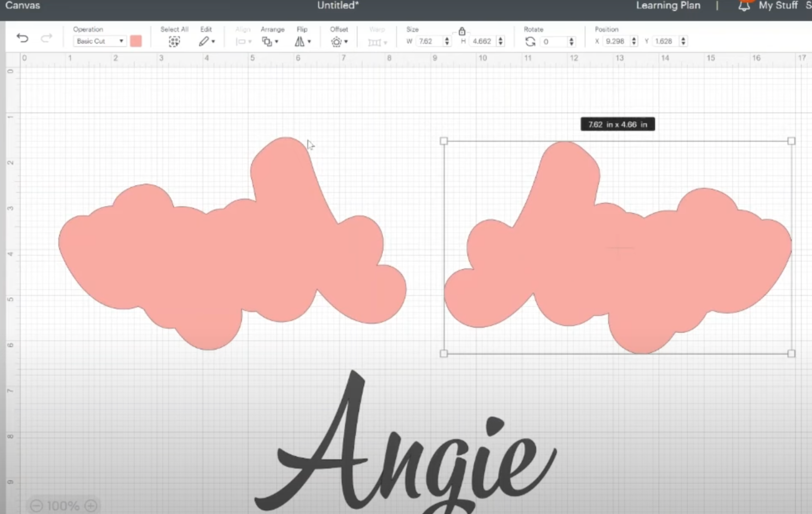This screenshot has height=514, width=812.
Task: Go to My Stuff
Action: pos(778,6)
